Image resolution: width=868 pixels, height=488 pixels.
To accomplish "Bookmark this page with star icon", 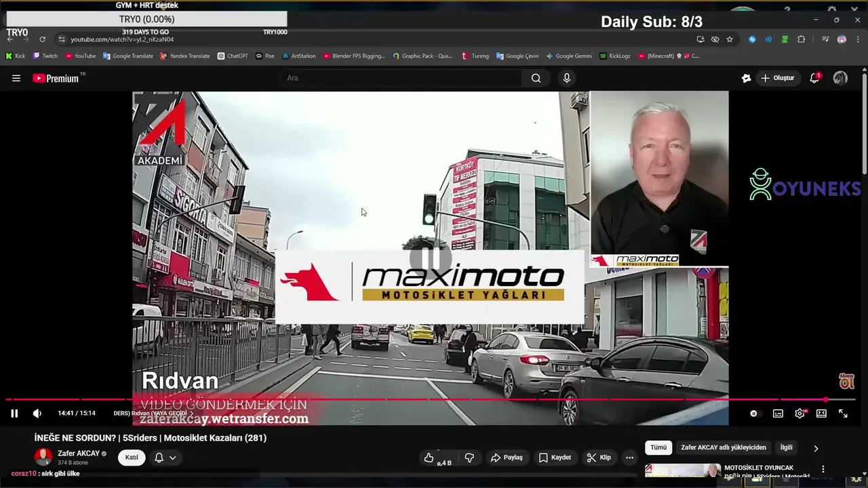I will pos(730,39).
